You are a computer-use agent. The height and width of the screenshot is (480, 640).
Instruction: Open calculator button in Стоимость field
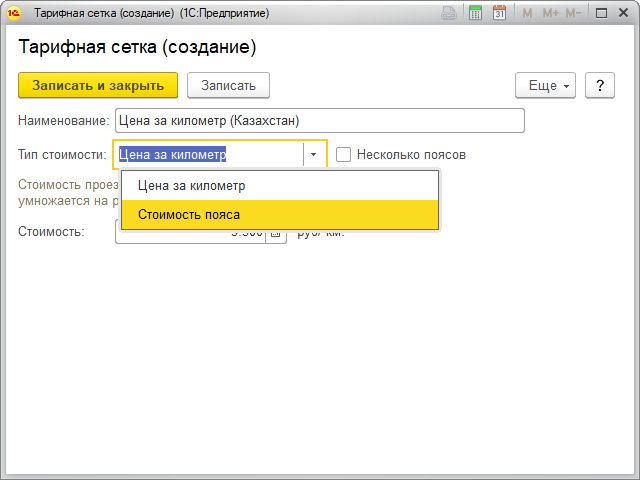pos(276,232)
